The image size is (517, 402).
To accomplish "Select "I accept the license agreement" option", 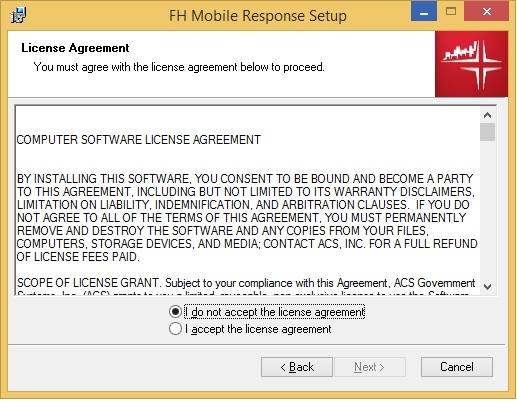I will (250, 329).
